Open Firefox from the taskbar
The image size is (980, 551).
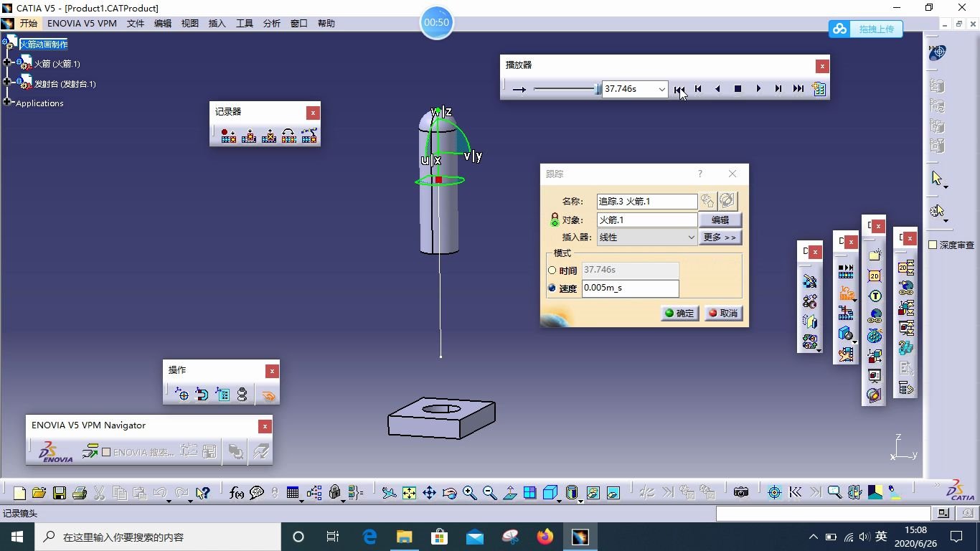point(545,537)
